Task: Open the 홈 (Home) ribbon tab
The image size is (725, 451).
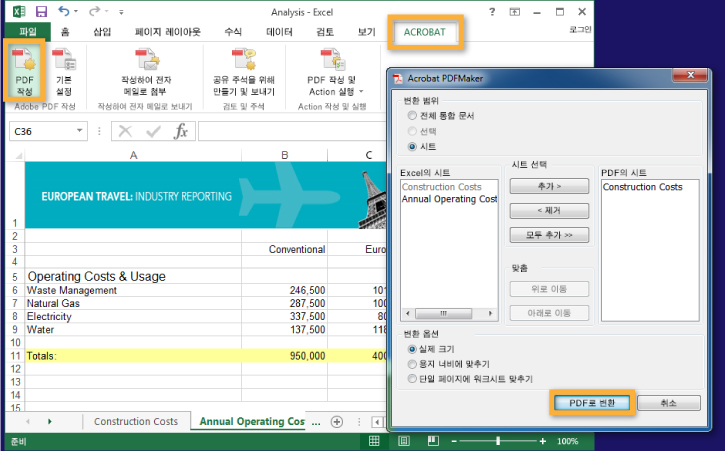Action: pyautogui.click(x=65, y=31)
